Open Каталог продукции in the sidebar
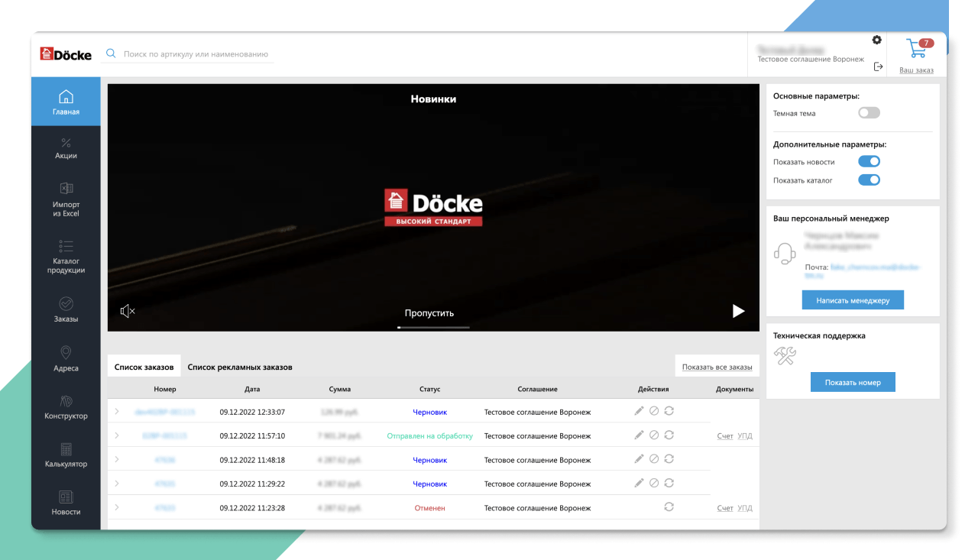This screenshot has width=978, height=560. point(66,256)
